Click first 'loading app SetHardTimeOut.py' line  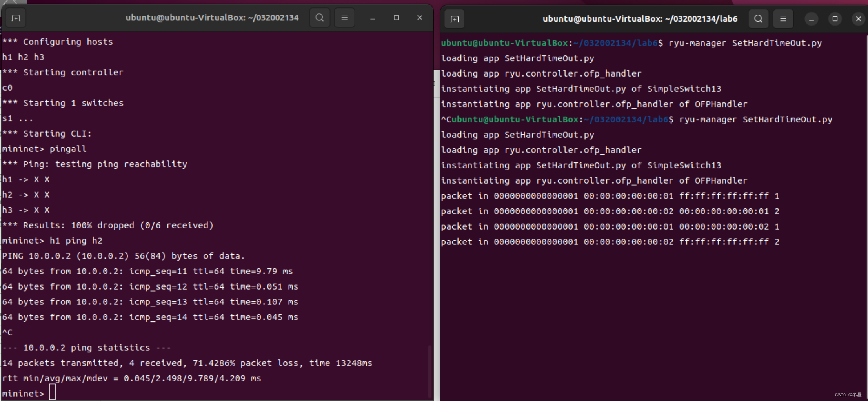point(518,58)
